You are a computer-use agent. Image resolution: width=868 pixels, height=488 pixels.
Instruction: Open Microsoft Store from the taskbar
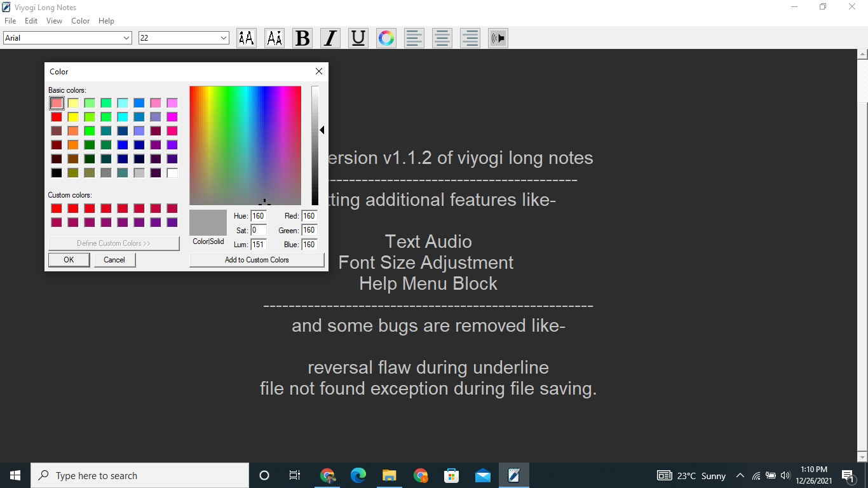coord(452,475)
